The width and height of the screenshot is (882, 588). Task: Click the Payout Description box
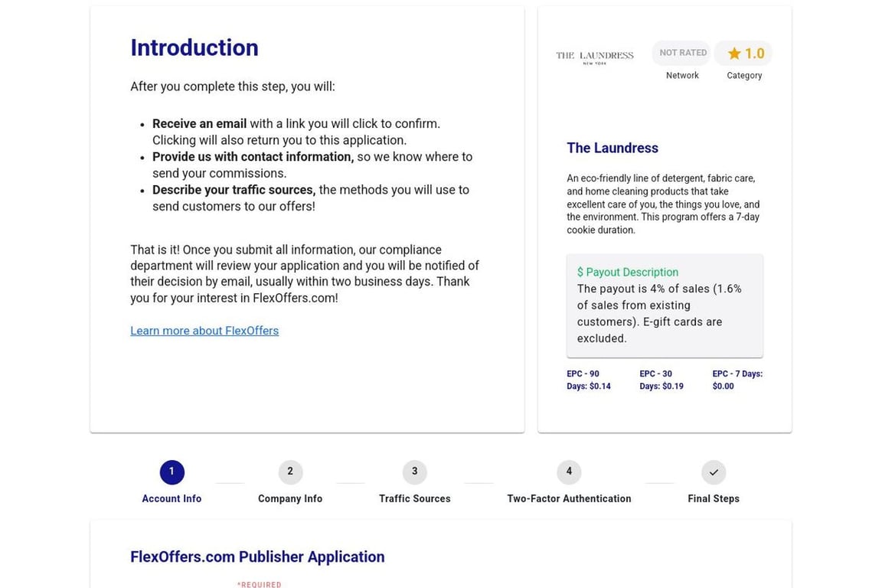tap(664, 305)
